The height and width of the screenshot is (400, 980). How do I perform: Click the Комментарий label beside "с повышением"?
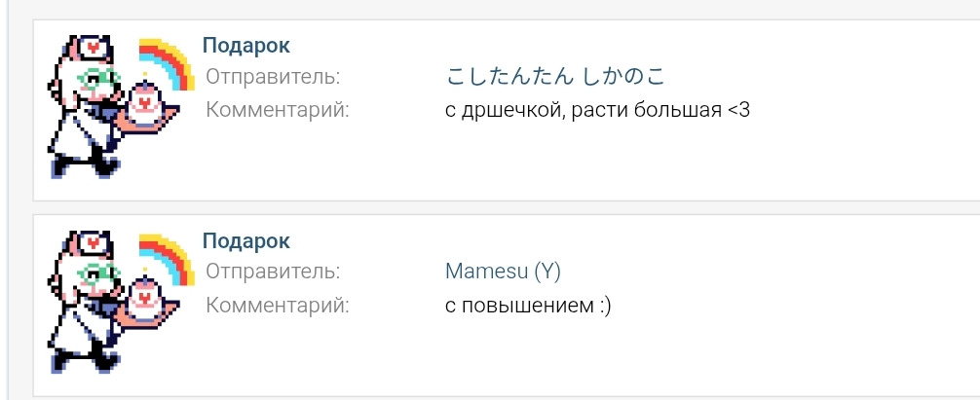click(278, 306)
